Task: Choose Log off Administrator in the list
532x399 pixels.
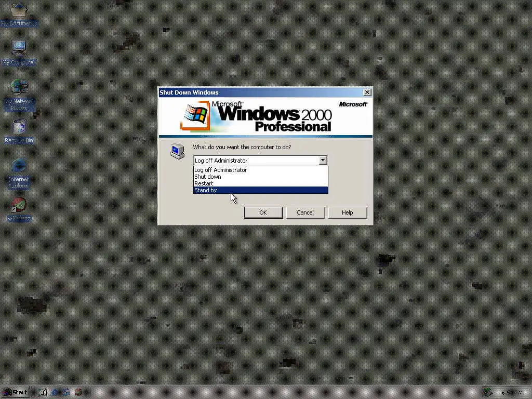Action: coord(261,170)
